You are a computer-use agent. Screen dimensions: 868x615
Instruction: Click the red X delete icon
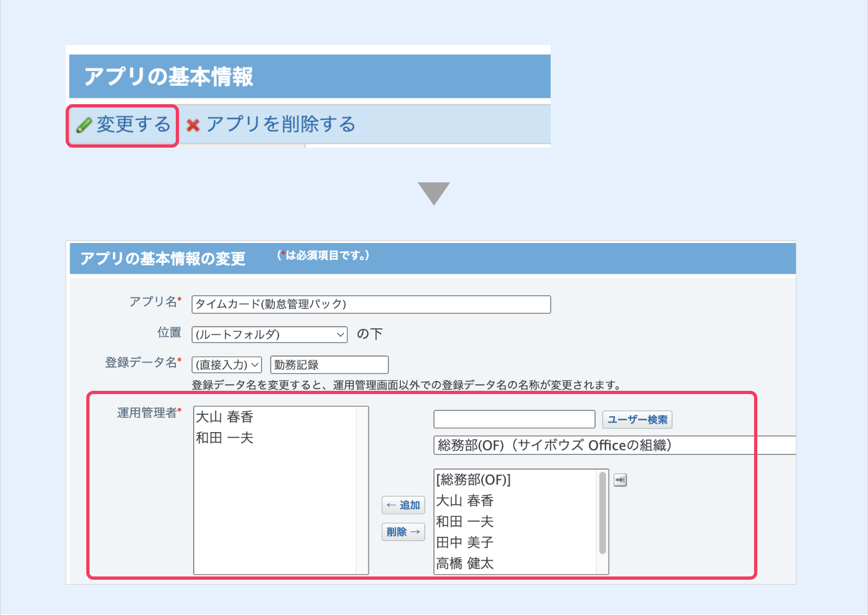pos(193,125)
